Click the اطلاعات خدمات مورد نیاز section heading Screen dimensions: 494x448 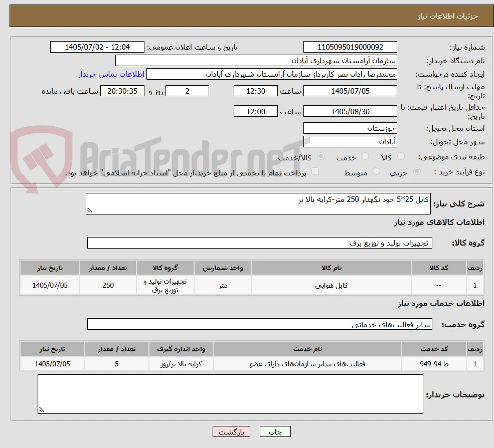[x=441, y=304]
